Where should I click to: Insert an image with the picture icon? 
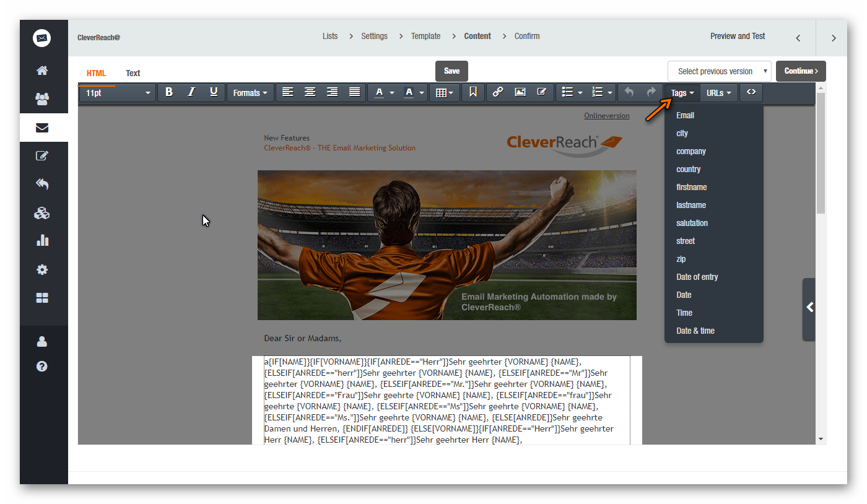tap(520, 92)
